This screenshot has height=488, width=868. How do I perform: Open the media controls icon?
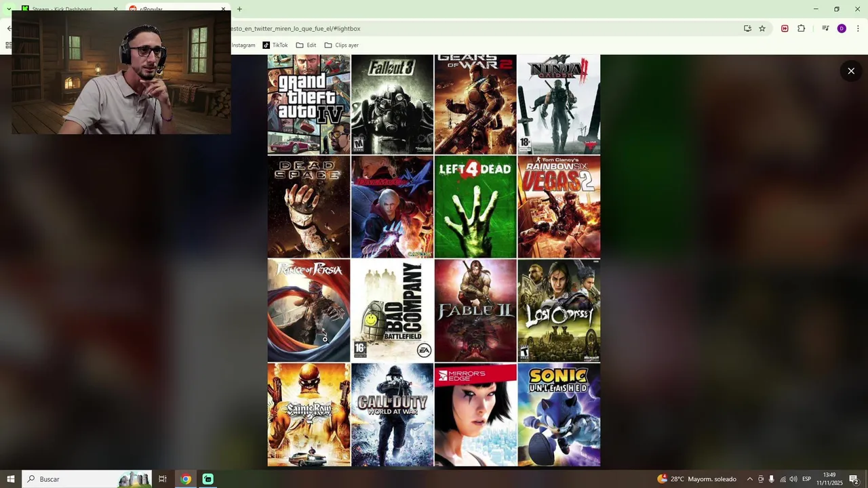click(825, 28)
